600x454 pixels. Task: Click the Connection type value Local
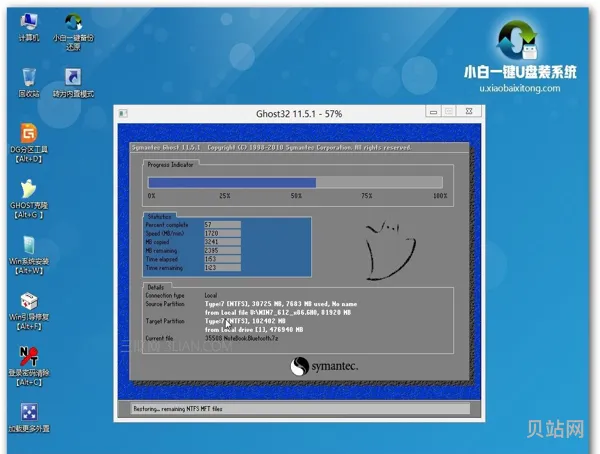211,295
